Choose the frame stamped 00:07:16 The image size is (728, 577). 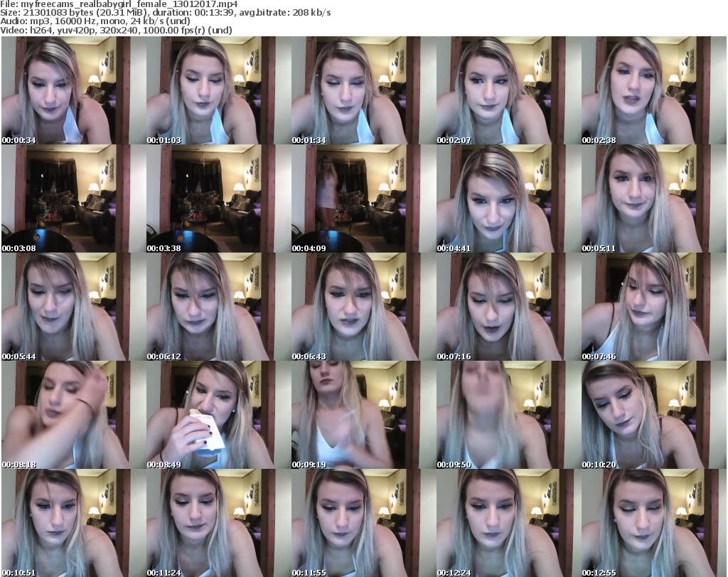508,307
